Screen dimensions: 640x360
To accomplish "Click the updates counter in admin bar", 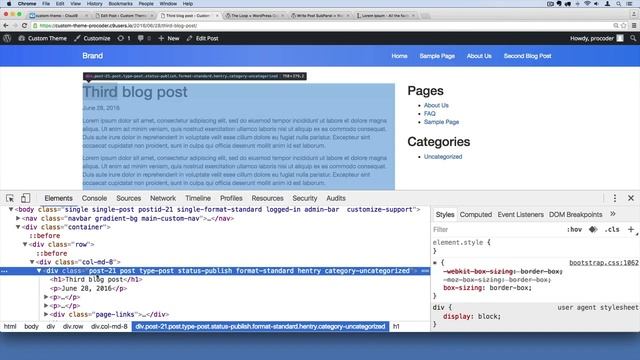I will click(x=124, y=38).
